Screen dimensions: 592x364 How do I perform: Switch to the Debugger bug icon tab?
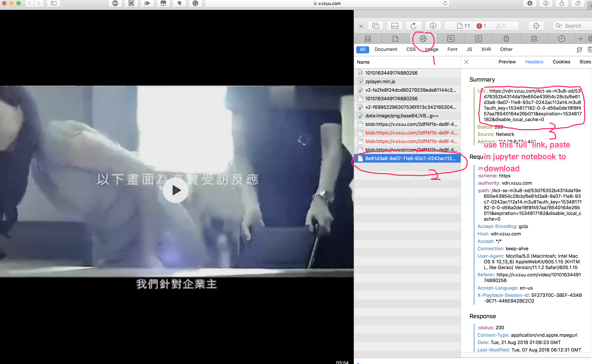506,38
